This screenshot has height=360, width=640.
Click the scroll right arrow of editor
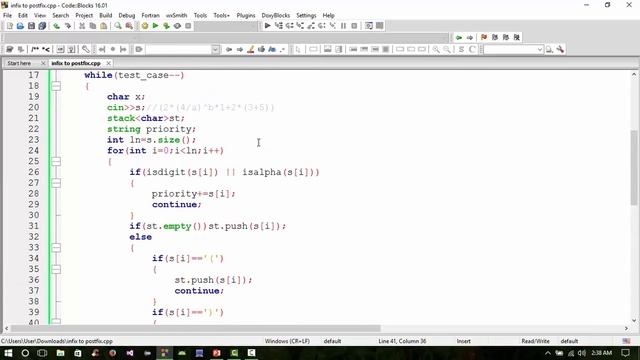click(627, 328)
